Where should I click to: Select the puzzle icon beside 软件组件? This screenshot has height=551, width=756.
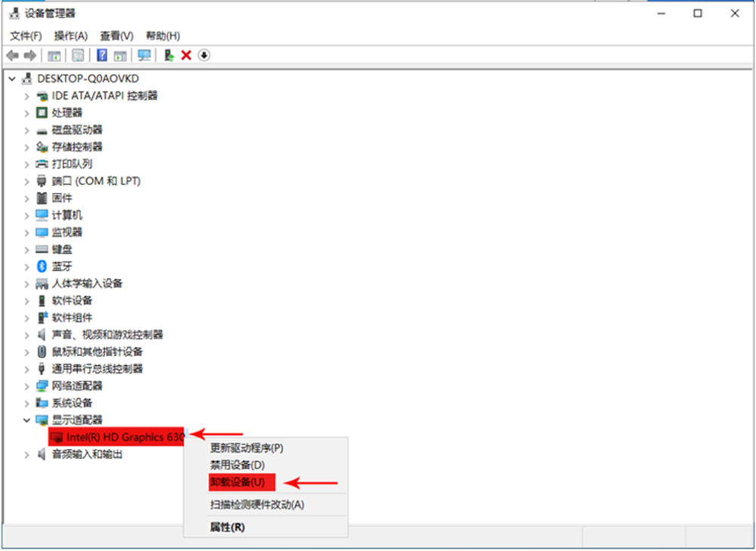[42, 317]
